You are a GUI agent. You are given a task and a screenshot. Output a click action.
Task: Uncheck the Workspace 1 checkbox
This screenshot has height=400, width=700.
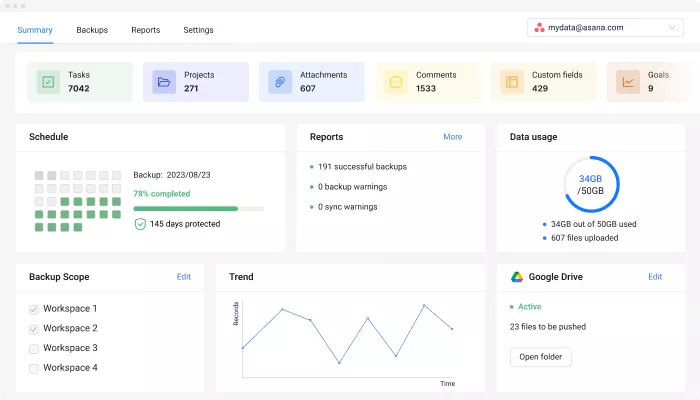coord(34,309)
